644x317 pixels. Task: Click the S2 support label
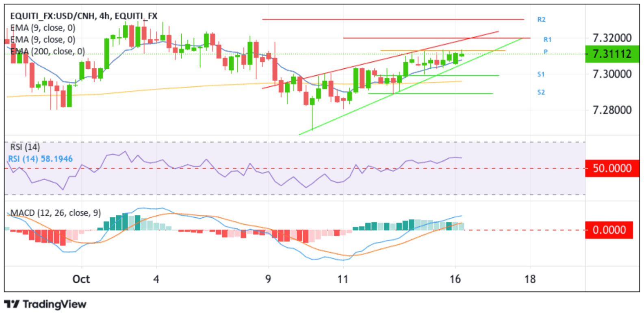[x=541, y=92]
